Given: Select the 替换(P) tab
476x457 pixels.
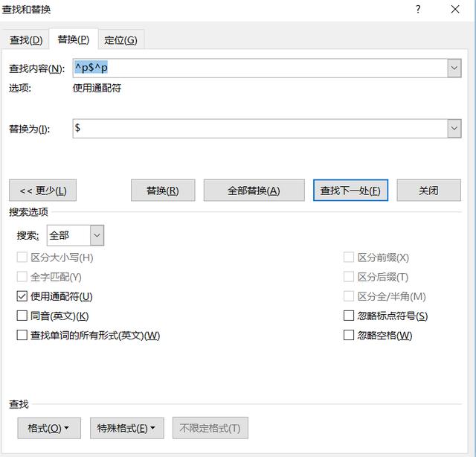Looking at the screenshot, I should point(74,39).
